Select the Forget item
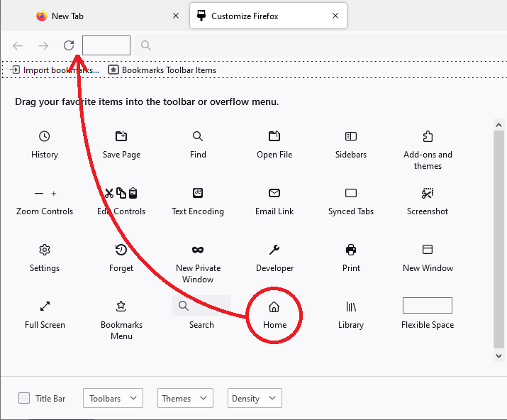Viewport: 507px width, 420px height. [121, 258]
